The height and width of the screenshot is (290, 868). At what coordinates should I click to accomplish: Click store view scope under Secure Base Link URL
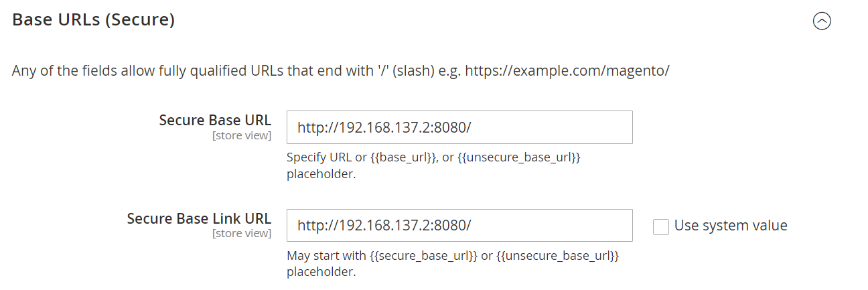point(242,234)
